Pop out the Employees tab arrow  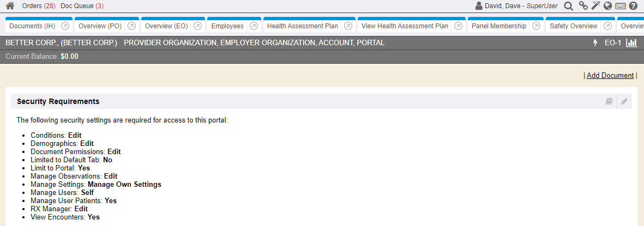[x=254, y=26]
